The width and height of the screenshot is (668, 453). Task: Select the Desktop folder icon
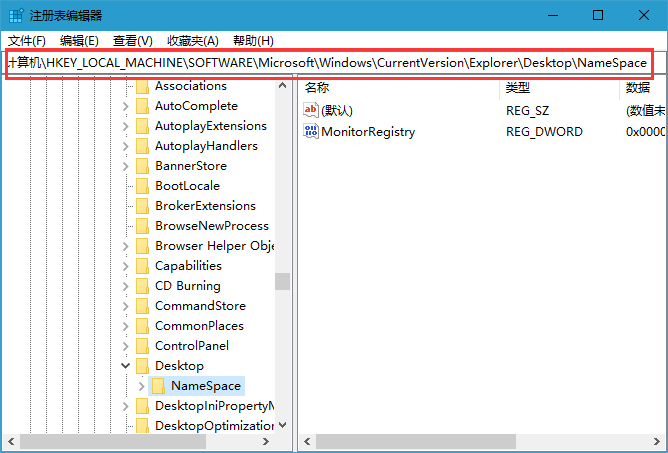[142, 366]
